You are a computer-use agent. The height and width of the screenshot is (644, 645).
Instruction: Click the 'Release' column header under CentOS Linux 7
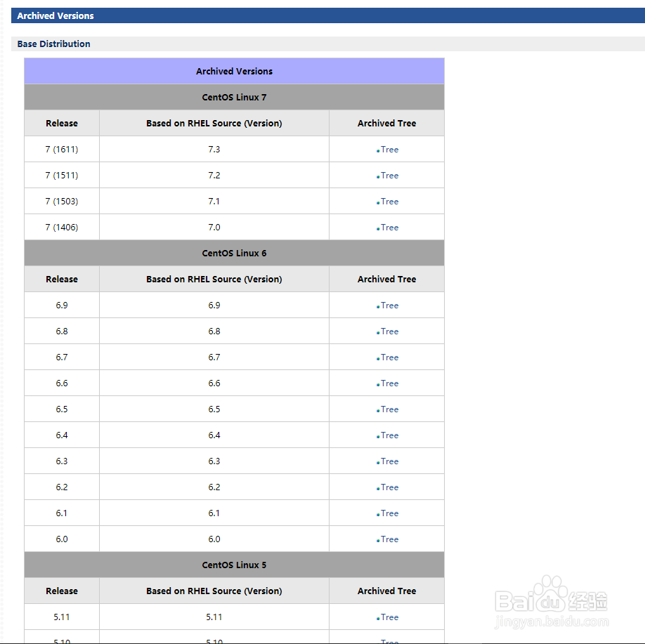click(62, 123)
